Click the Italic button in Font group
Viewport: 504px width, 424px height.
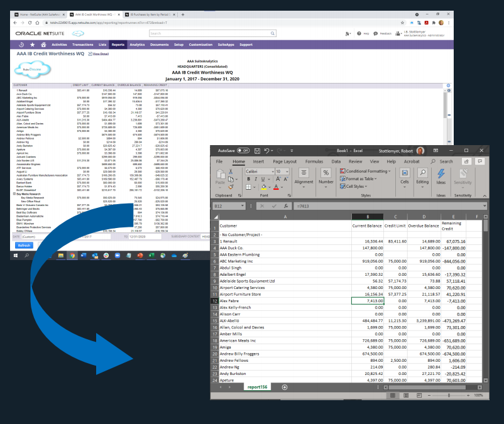click(256, 179)
